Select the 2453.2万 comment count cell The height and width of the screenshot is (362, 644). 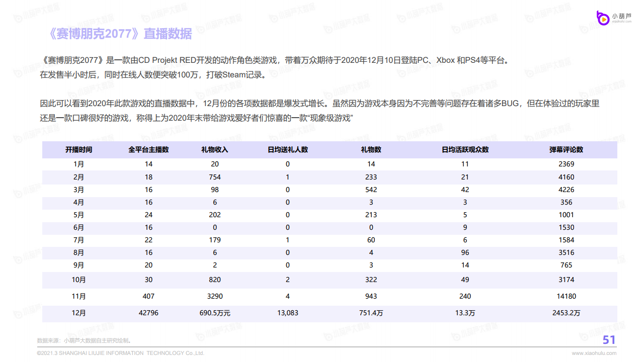566,313
